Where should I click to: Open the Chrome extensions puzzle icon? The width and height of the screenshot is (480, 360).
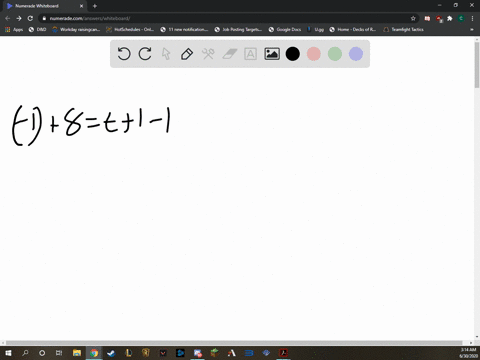coord(450,18)
